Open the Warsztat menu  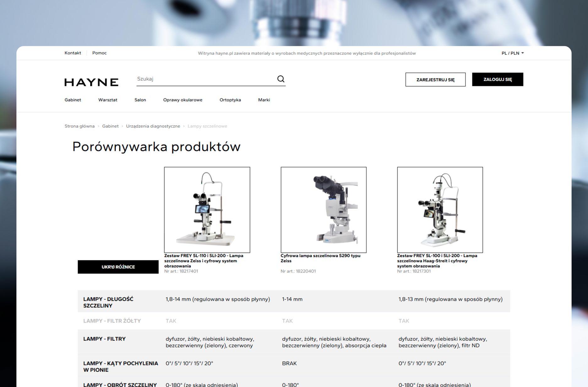tap(108, 100)
